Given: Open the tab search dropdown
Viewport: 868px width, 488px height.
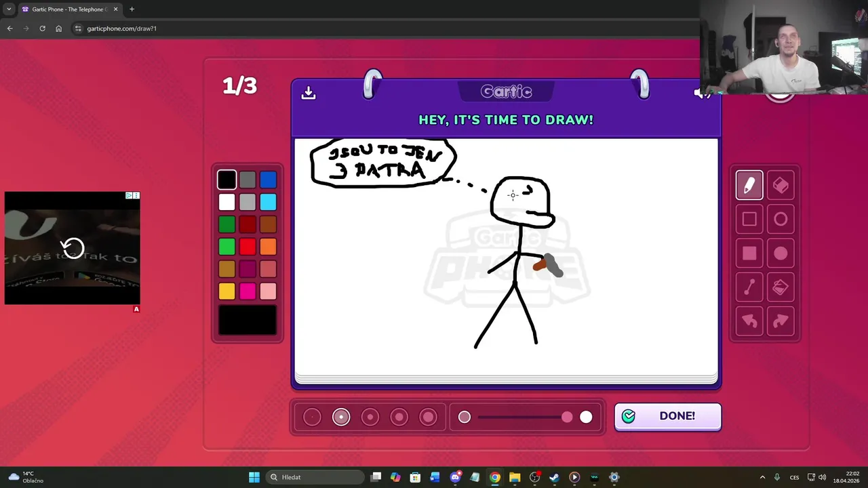Looking at the screenshot, I should click(x=9, y=9).
